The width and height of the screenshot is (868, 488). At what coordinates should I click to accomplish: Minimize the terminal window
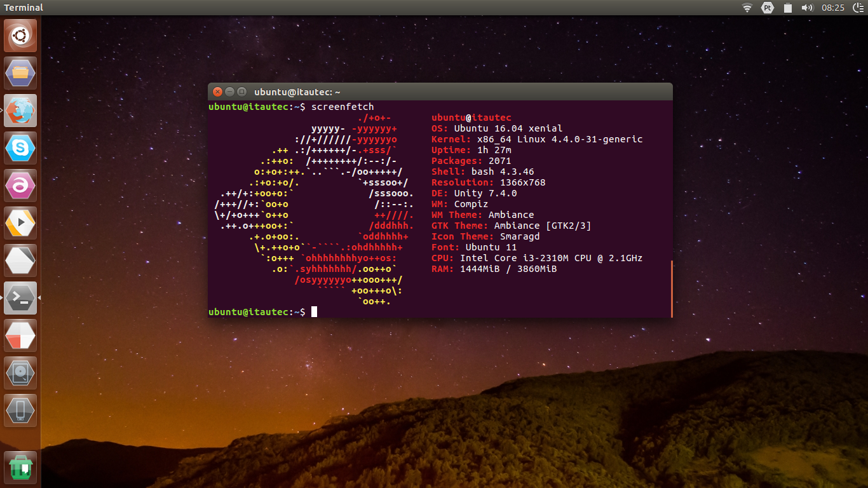[229, 92]
